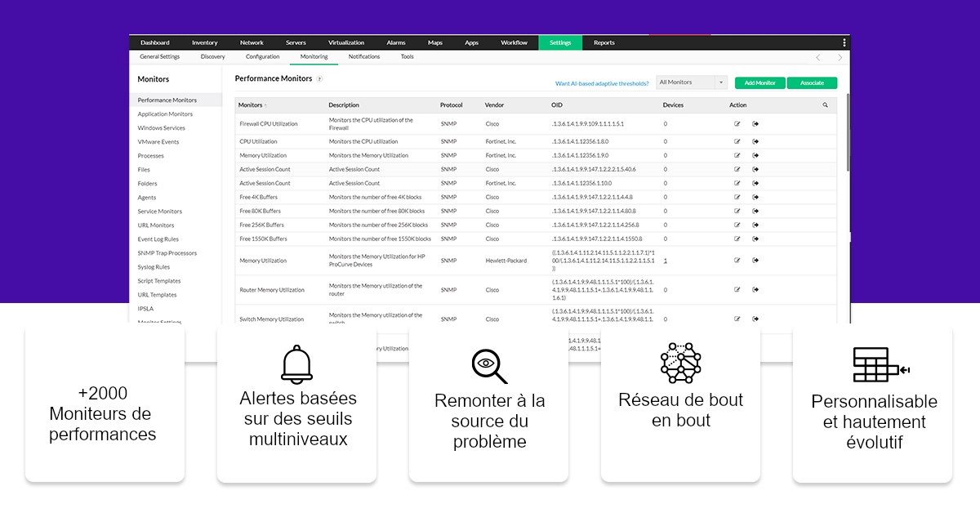Screen dimensions: 980x513
Task: Open the All Monitors dropdown
Action: click(x=690, y=83)
